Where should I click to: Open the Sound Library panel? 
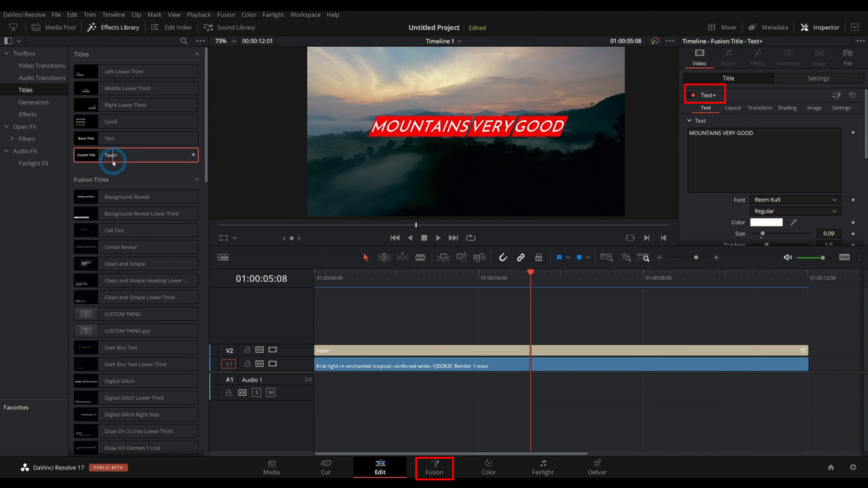point(229,27)
